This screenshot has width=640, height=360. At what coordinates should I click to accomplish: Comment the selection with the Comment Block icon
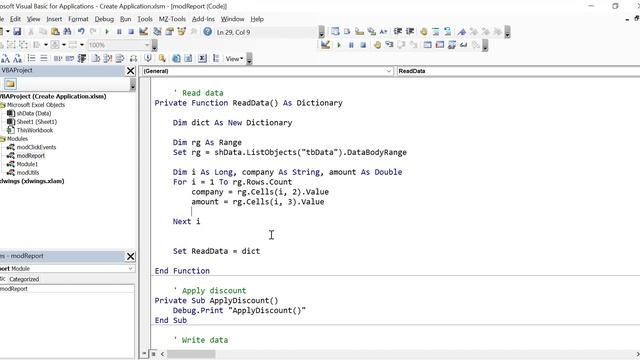coord(436,31)
